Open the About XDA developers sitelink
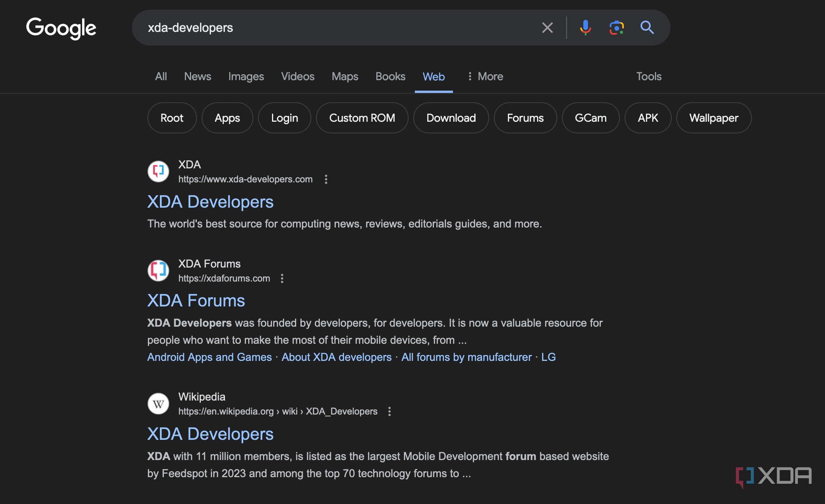825x504 pixels. (336, 357)
